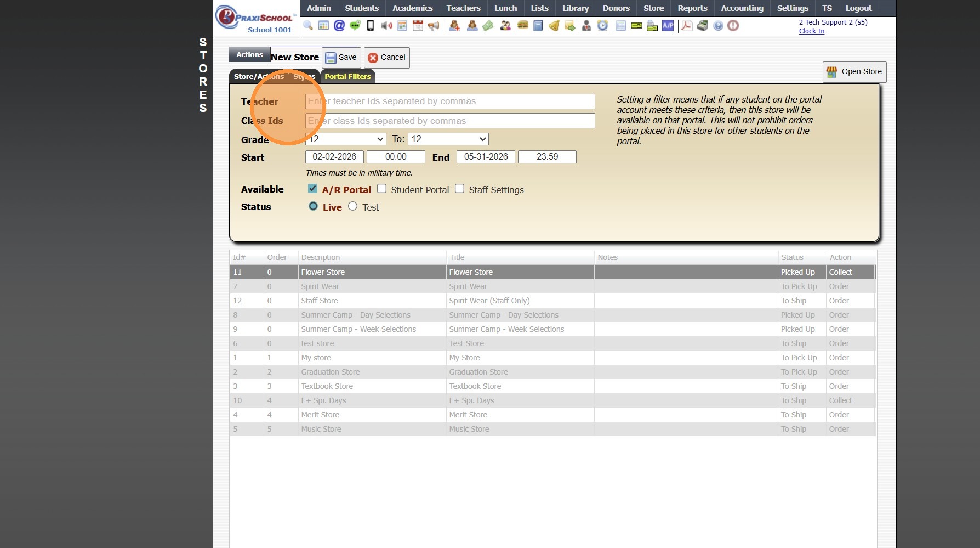Click the Logout menu item
The height and width of the screenshot is (548, 980).
pos(858,8)
